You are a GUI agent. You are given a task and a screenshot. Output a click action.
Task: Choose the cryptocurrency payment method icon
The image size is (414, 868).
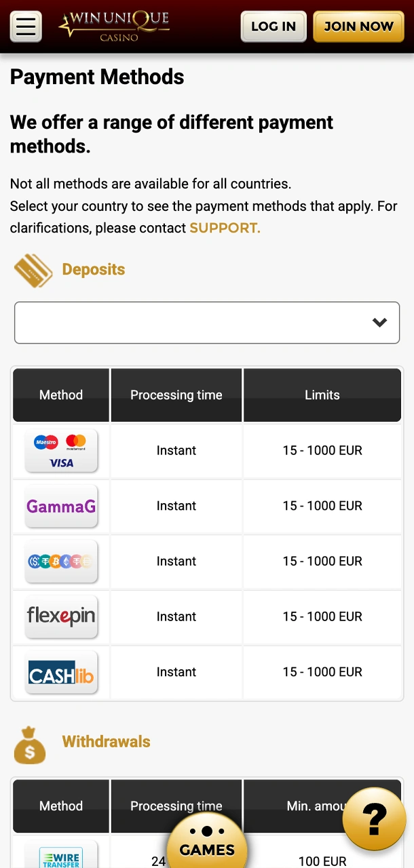pyautogui.click(x=61, y=561)
